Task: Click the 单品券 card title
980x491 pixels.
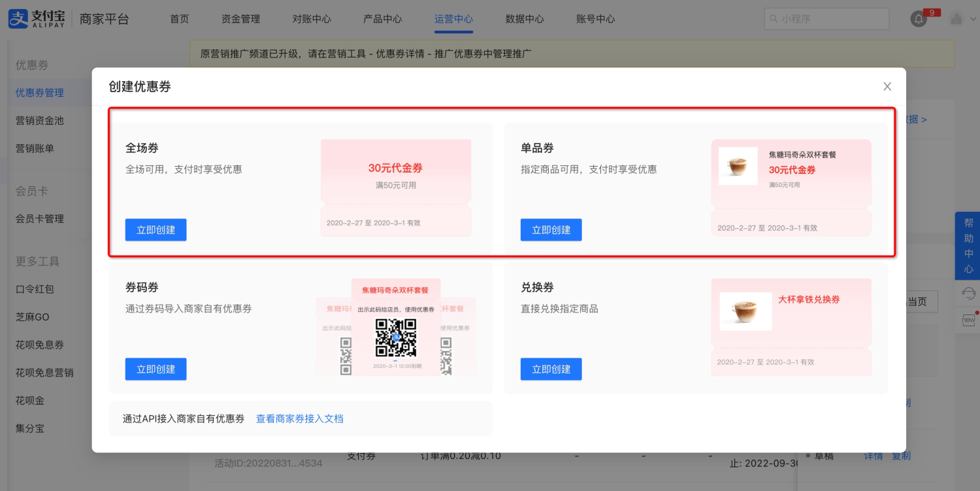Action: point(537,148)
